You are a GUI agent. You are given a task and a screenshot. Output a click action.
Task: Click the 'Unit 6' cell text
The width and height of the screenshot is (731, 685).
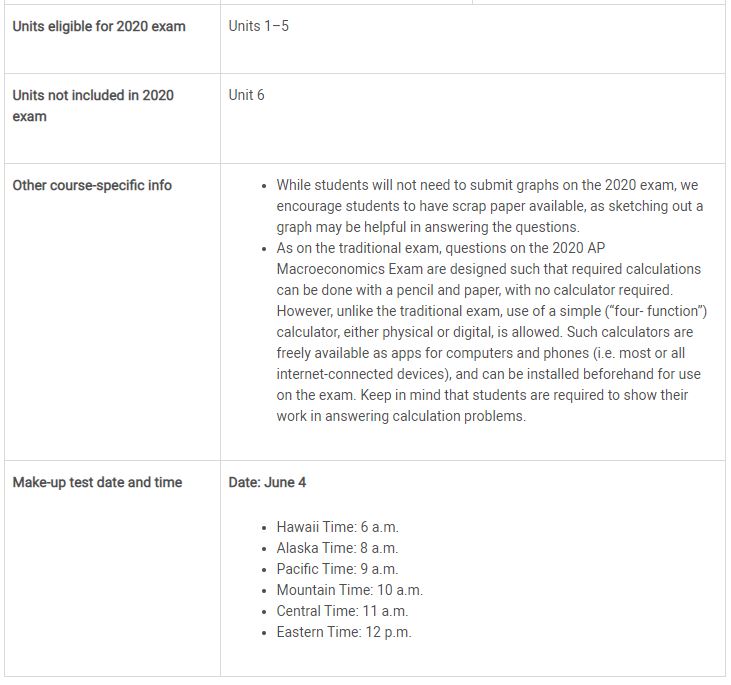point(246,95)
